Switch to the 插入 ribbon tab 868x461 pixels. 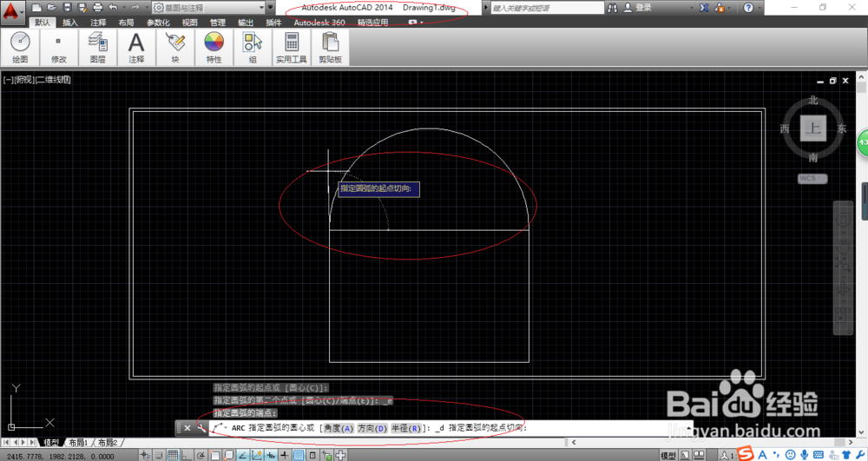[70, 22]
